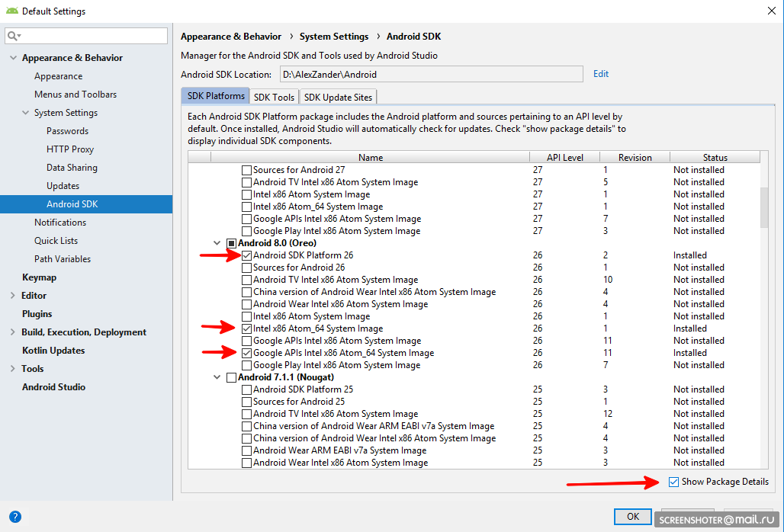Image resolution: width=784 pixels, height=532 pixels.
Task: Click System Settings breadcrumb
Action: click(x=334, y=37)
